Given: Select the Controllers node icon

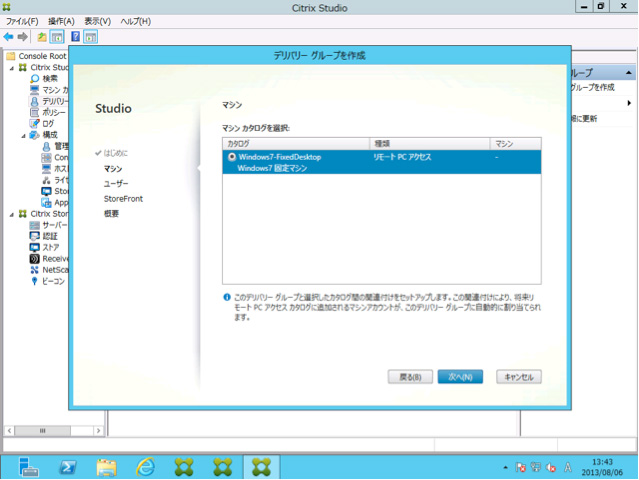Looking at the screenshot, I should 46,157.
